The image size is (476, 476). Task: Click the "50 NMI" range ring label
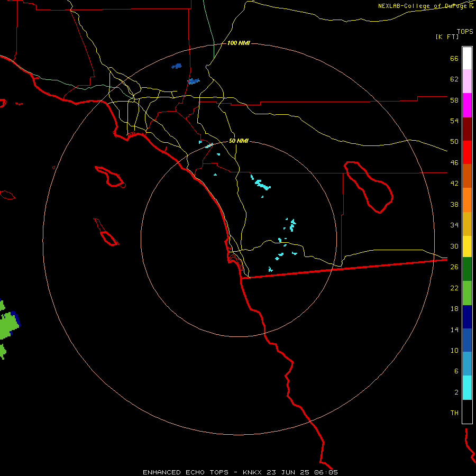pyautogui.click(x=239, y=141)
